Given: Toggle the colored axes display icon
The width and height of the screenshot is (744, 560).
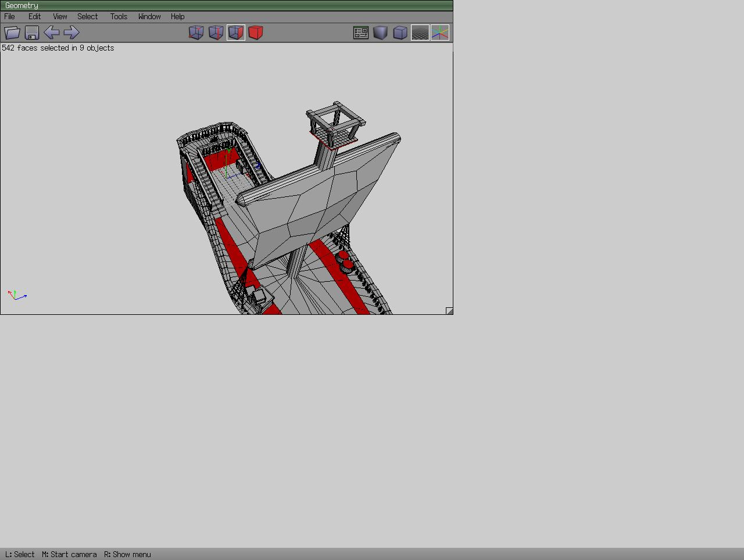Looking at the screenshot, I should [x=440, y=33].
